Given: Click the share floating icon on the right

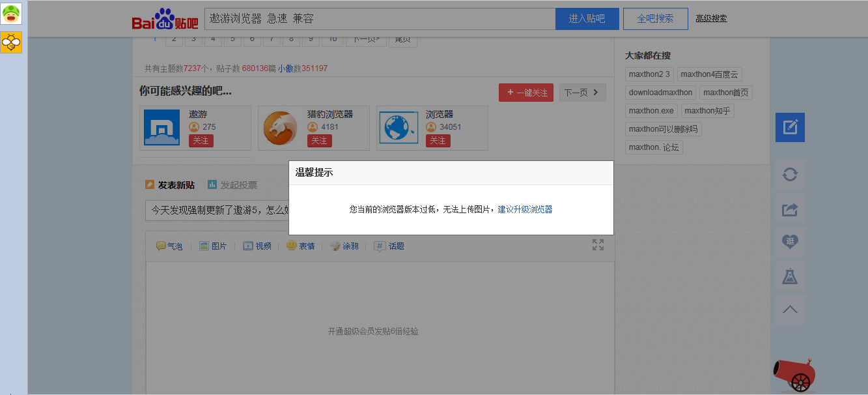Looking at the screenshot, I should (x=790, y=209).
